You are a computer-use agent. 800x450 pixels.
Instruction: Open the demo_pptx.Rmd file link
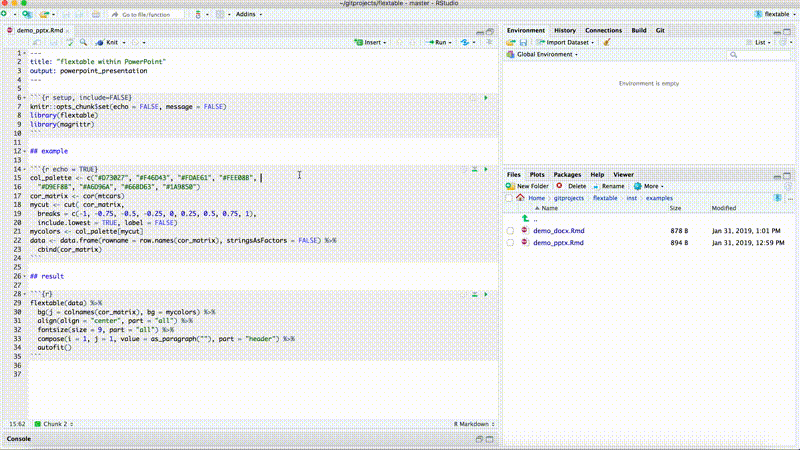558,243
